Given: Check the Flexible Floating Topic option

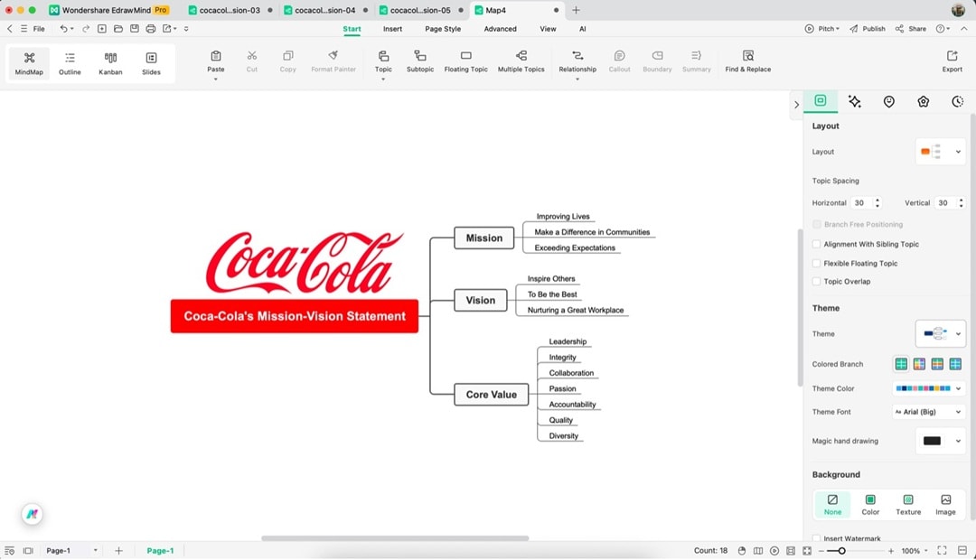Looking at the screenshot, I should click(817, 263).
